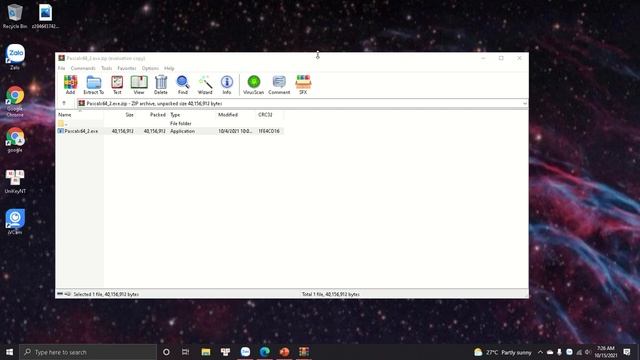Viewport: 640px width, 360px height.
Task: Click the 'Selected 1 file' status text
Action: [x=106, y=294]
